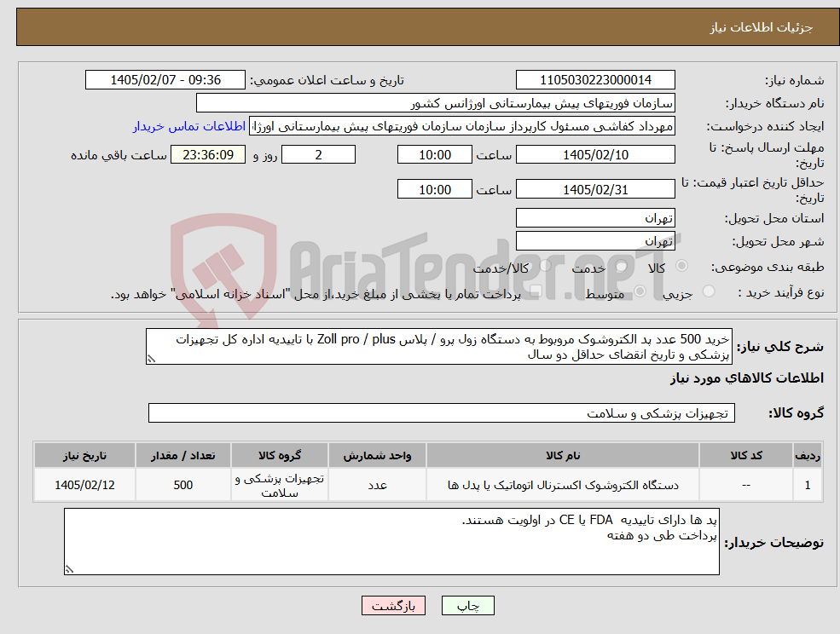840x634 pixels.
Task: Click the delivery city field تهران
Action: pos(595,241)
